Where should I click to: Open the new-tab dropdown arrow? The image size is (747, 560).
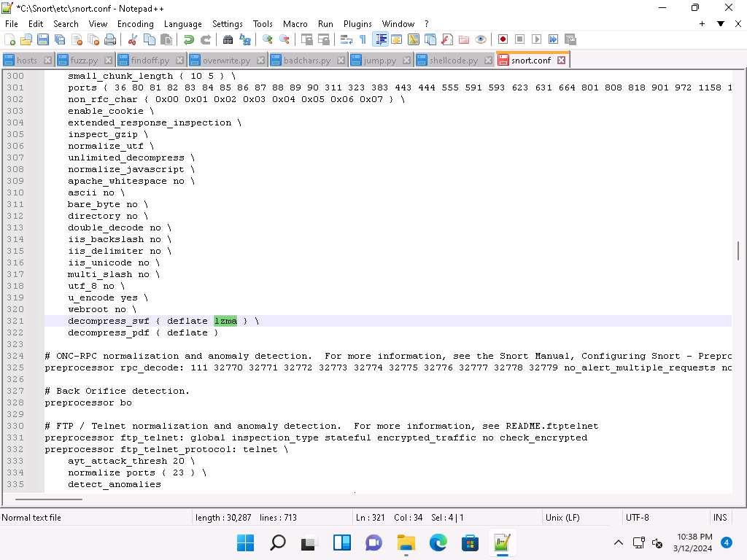(720, 23)
